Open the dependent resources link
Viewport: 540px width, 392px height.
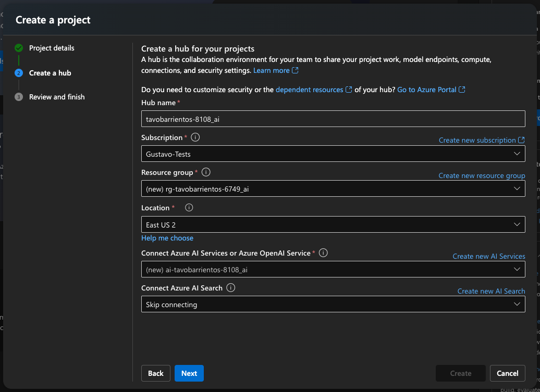click(x=309, y=90)
